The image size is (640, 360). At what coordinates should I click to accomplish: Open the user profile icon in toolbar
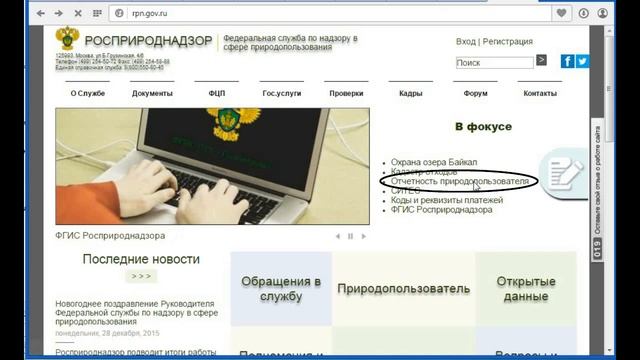[x=602, y=13]
